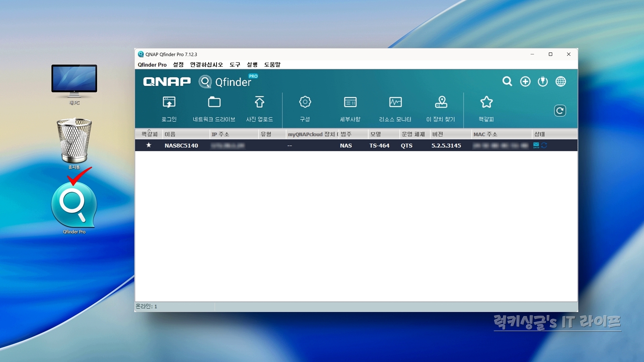The width and height of the screenshot is (644, 362).
Task: Open the 구성 configuration gear icon
Action: click(305, 102)
